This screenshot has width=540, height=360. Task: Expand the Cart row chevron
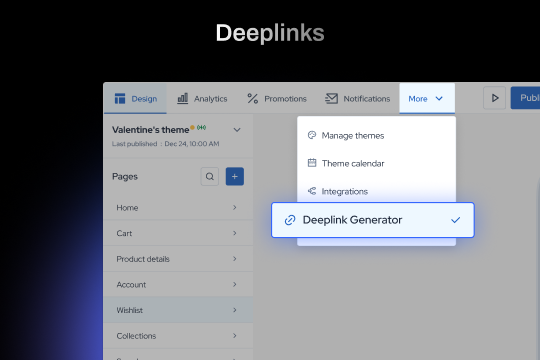[x=235, y=233]
